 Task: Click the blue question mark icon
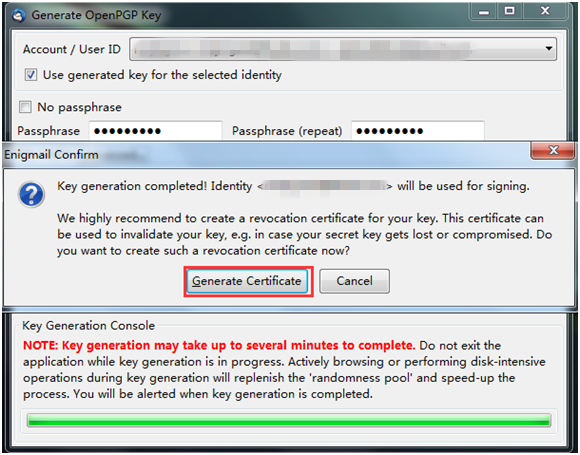[x=31, y=194]
